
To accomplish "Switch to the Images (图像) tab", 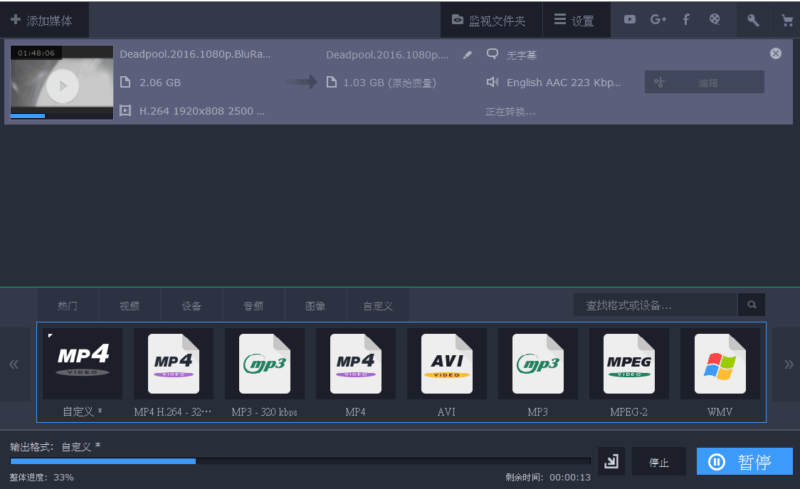I will coord(315,306).
